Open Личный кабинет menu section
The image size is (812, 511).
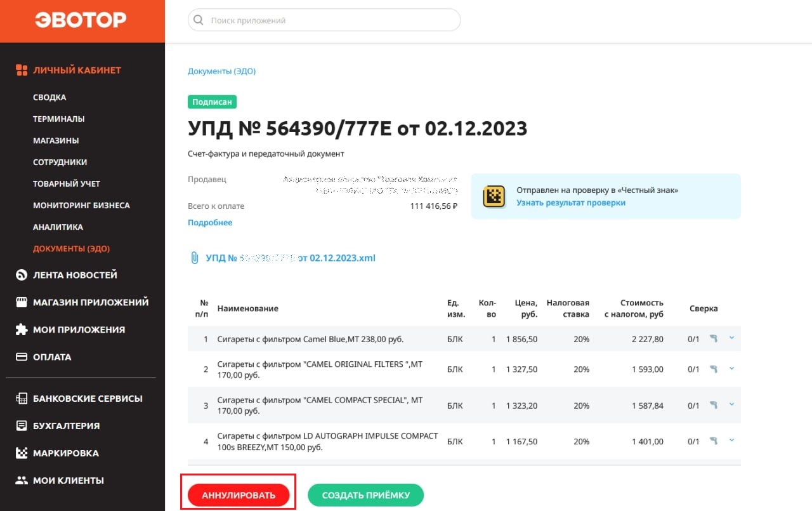[77, 70]
